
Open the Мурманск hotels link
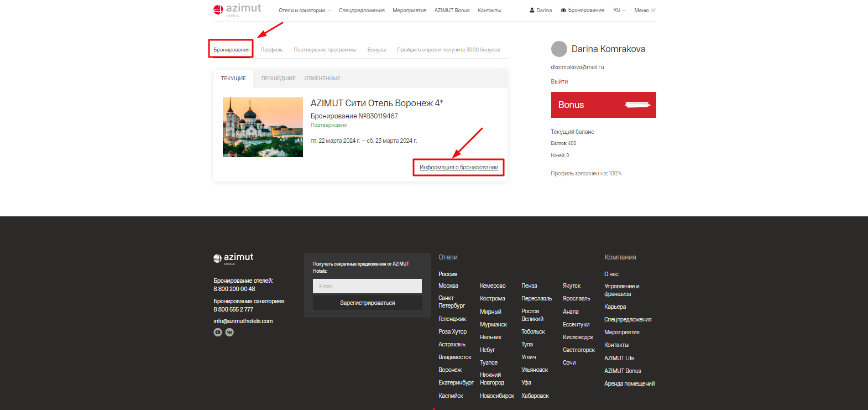click(493, 324)
